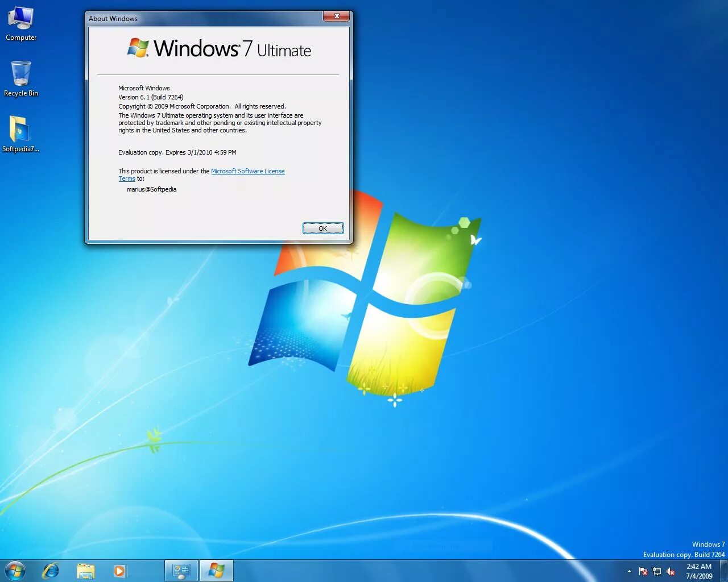This screenshot has height=582, width=728.
Task: Click the marius@Softpedia licensee text
Action: point(151,189)
